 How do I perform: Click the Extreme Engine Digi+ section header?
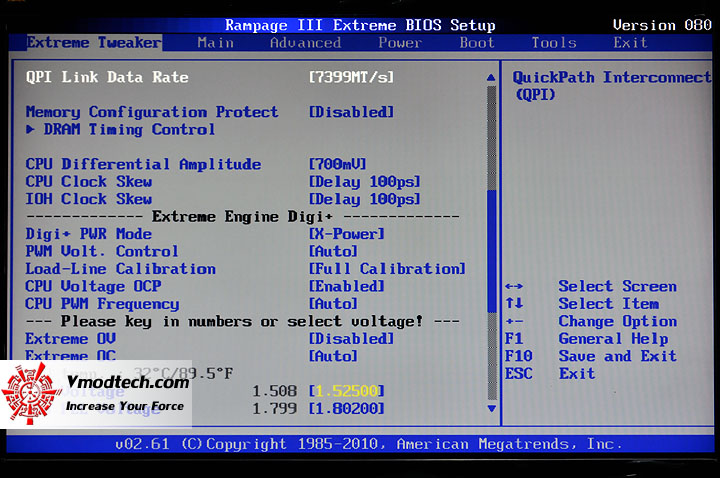(x=242, y=216)
